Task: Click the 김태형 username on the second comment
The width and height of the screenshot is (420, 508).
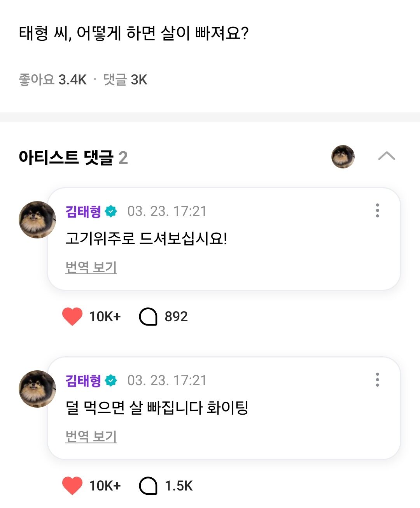Action: pyautogui.click(x=83, y=380)
